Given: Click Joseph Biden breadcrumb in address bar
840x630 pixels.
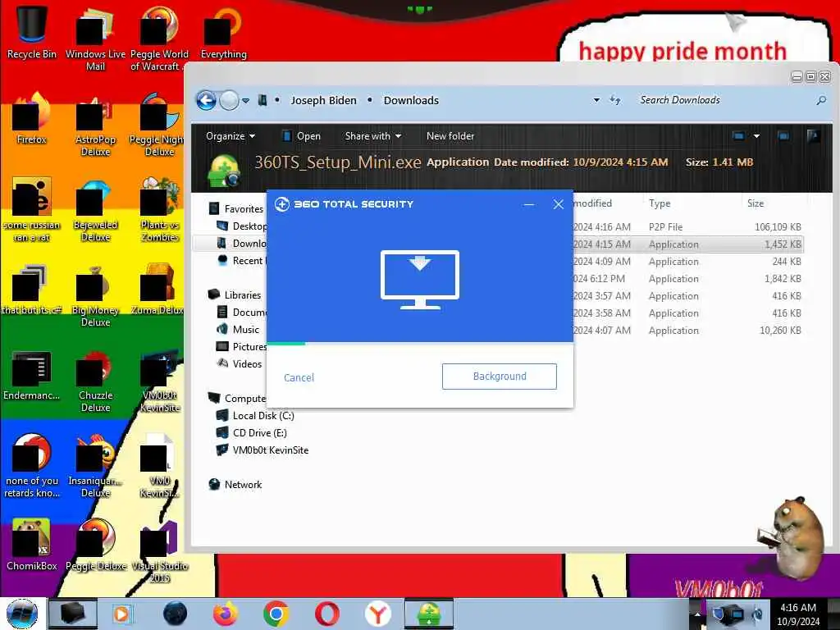Looking at the screenshot, I should click(323, 100).
